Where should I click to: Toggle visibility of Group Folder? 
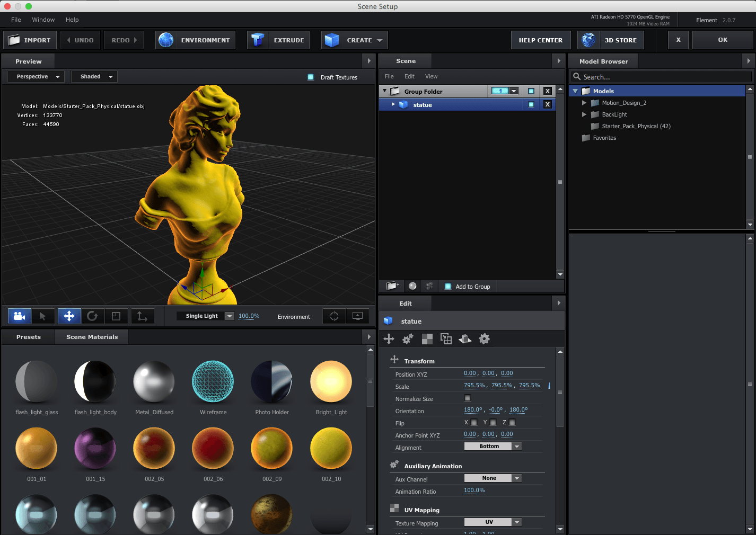click(531, 91)
